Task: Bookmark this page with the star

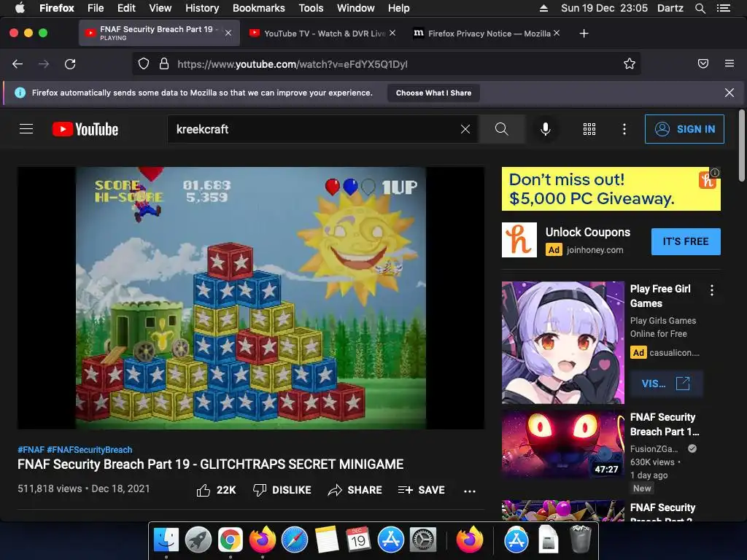Action: point(630,64)
